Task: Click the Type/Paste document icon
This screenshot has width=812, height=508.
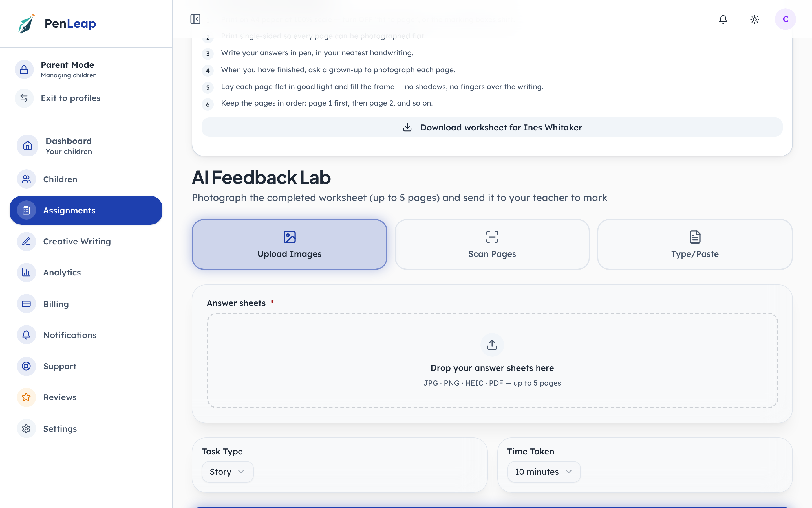Action: (x=695, y=237)
